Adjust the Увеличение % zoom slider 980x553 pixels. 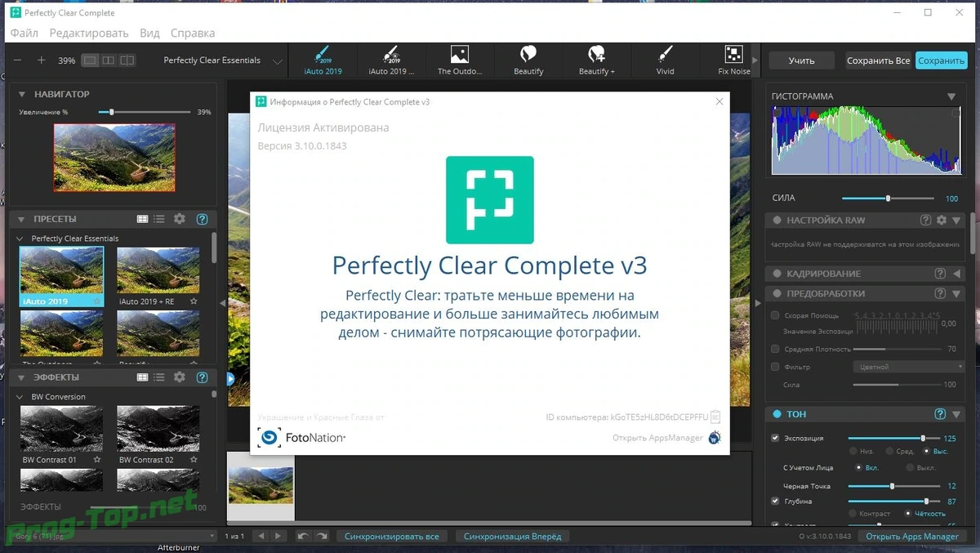tap(145, 112)
